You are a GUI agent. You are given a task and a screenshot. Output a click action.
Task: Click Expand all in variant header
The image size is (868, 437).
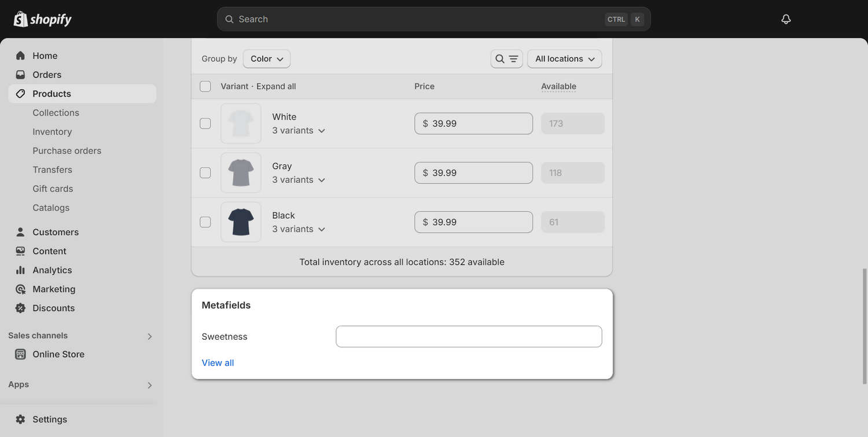pyautogui.click(x=276, y=86)
